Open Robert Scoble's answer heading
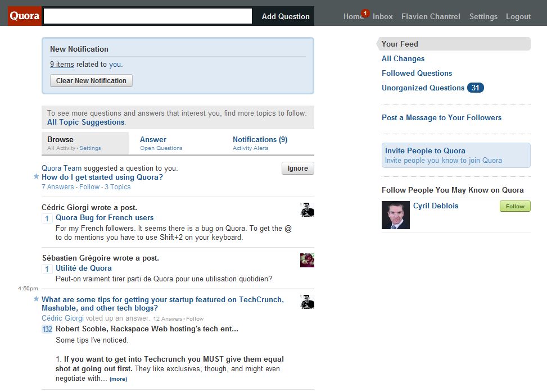 coord(147,329)
